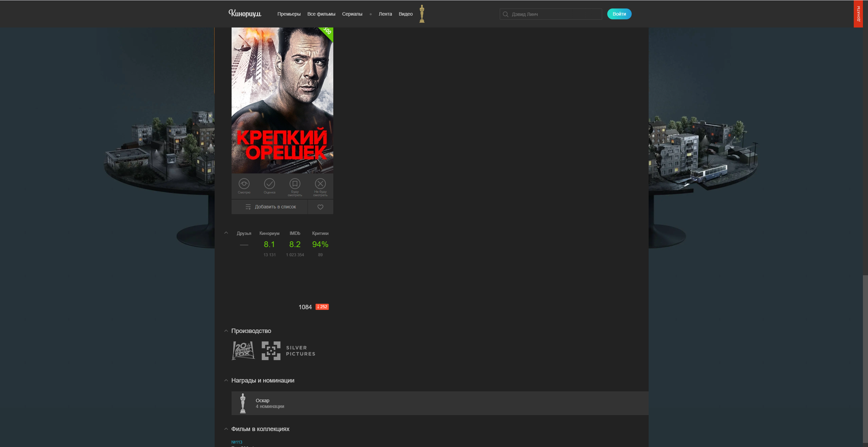This screenshot has height=447, width=868.
Task: Click the Kinorium logo
Action: [x=245, y=14]
